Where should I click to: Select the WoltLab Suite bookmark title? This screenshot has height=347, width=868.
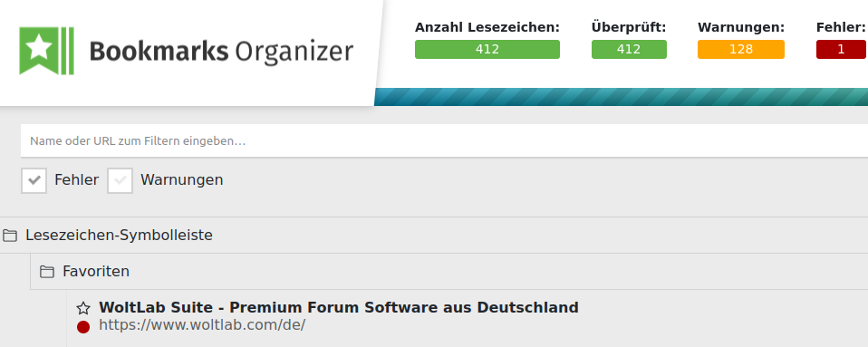[x=339, y=307]
